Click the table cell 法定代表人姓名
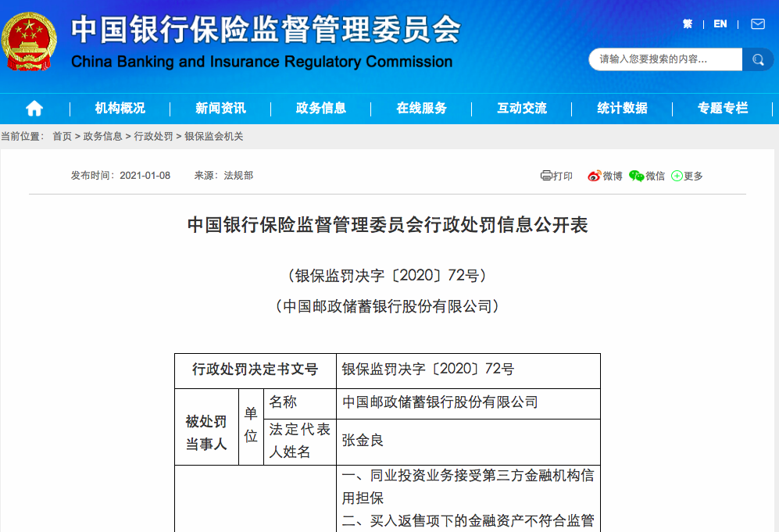The image size is (779, 532). pos(299,441)
